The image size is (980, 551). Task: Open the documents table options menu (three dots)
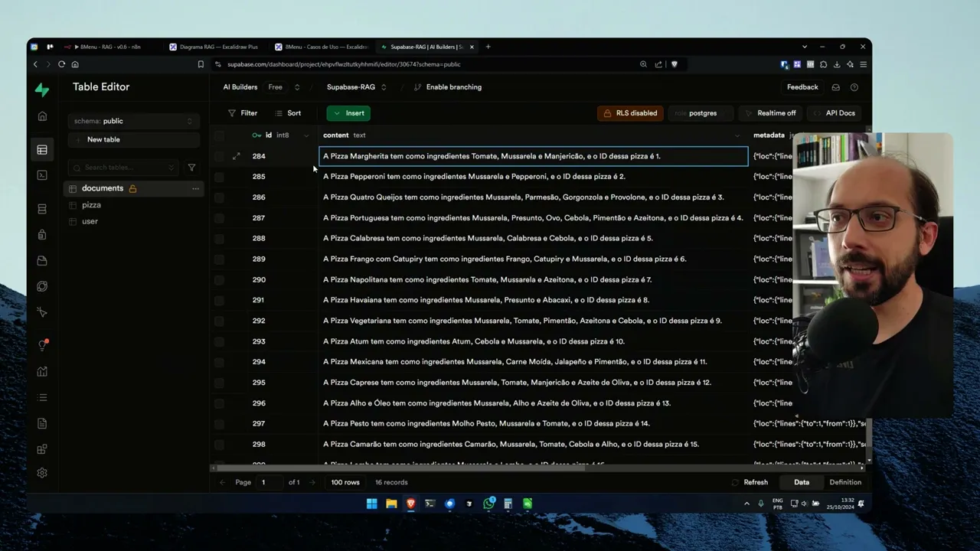(x=195, y=188)
